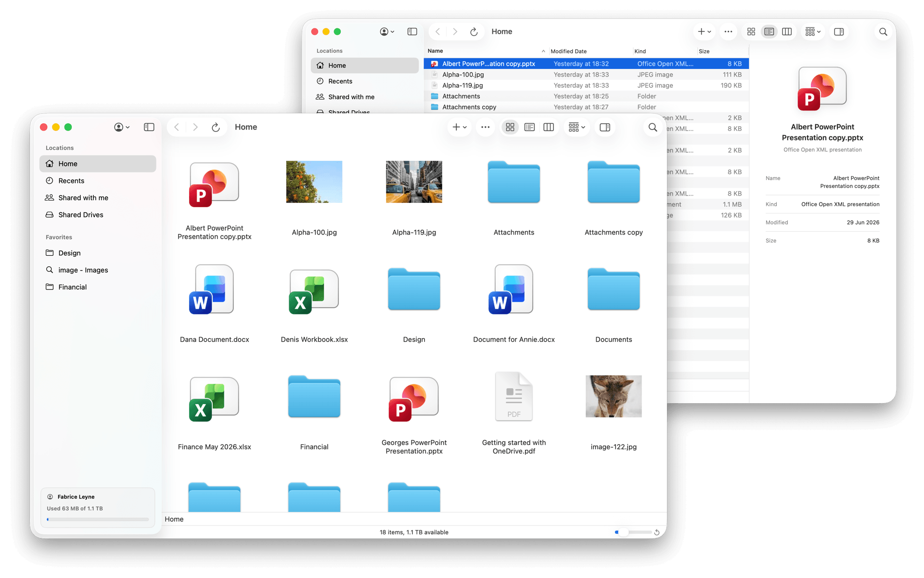Select Design folder in grid
The image size is (924, 578).
pos(414,289)
